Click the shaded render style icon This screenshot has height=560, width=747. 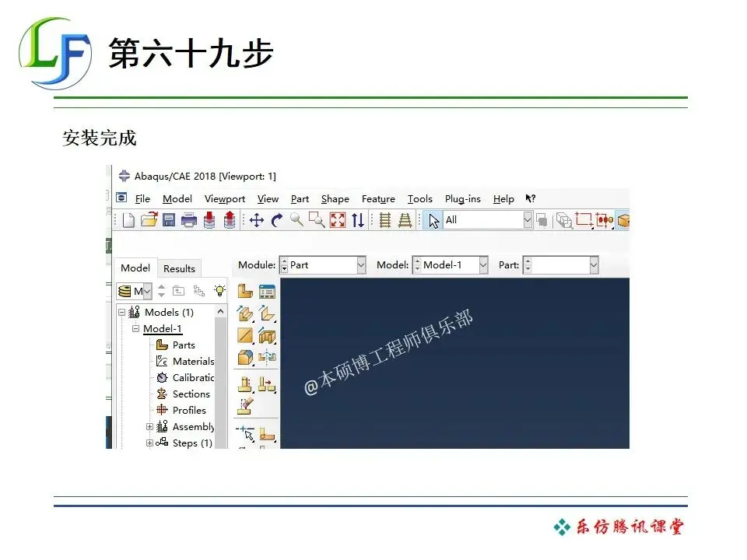[x=623, y=220]
